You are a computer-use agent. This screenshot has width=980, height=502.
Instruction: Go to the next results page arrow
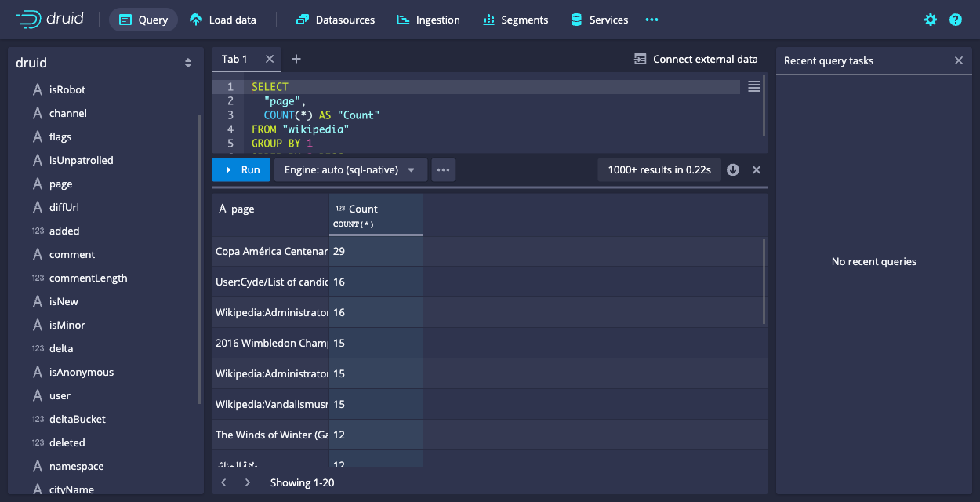click(x=248, y=482)
